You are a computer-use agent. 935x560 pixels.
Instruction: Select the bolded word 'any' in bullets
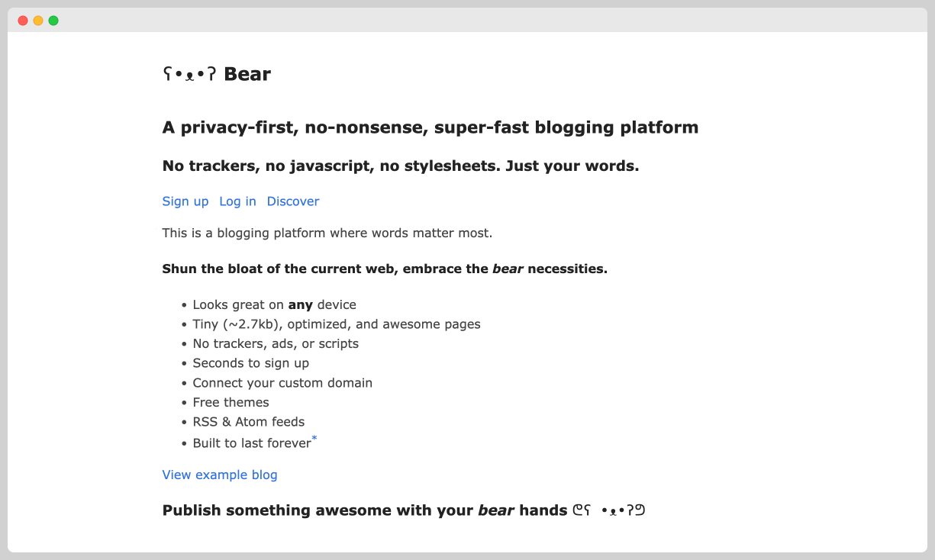pyautogui.click(x=300, y=304)
